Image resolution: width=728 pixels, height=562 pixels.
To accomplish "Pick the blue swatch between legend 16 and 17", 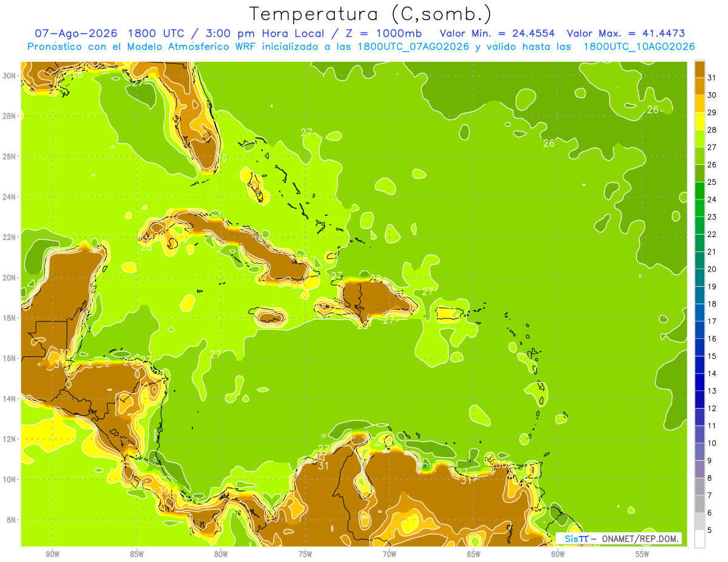I will 699,330.
